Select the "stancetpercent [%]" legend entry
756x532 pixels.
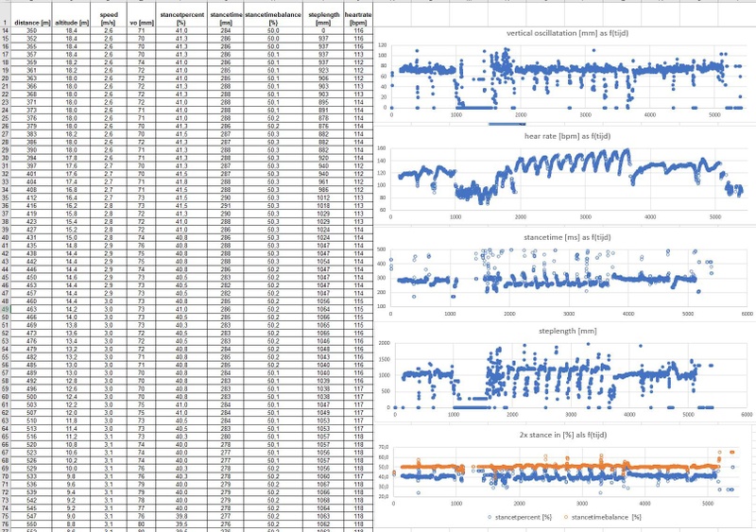(520, 517)
